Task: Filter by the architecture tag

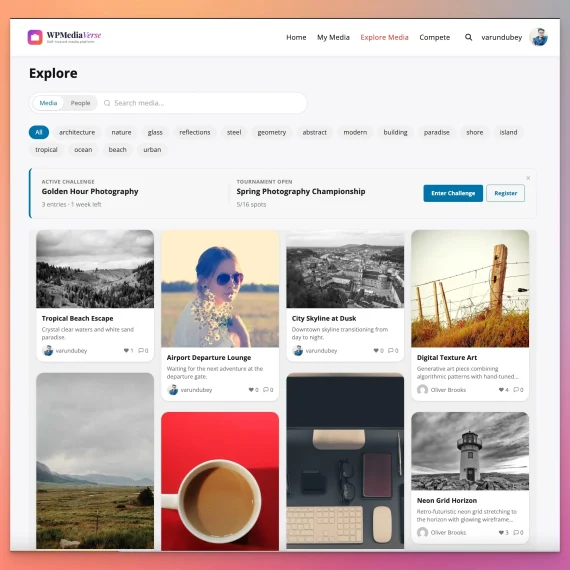Action: click(x=77, y=132)
